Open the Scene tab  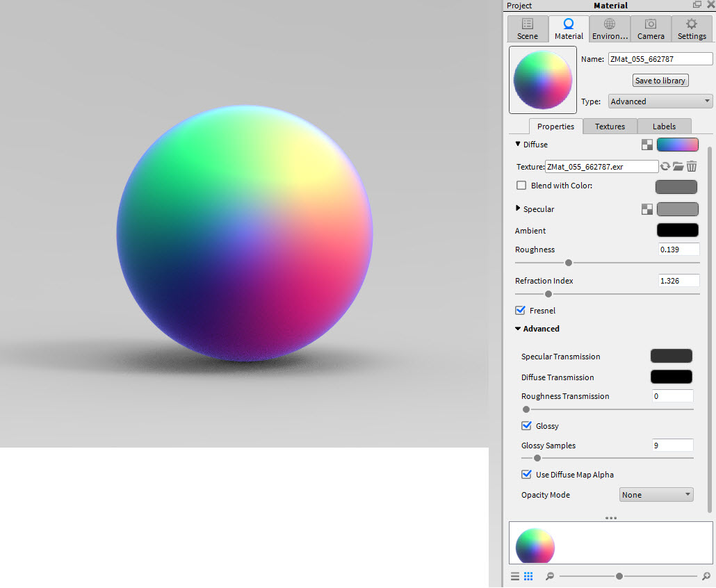528,29
